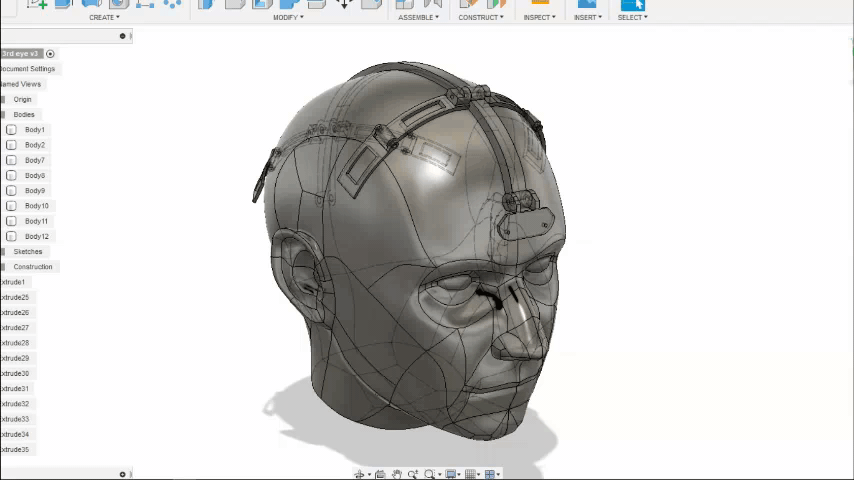Click the Construction folder in browser
The height and width of the screenshot is (480, 854).
click(32, 267)
